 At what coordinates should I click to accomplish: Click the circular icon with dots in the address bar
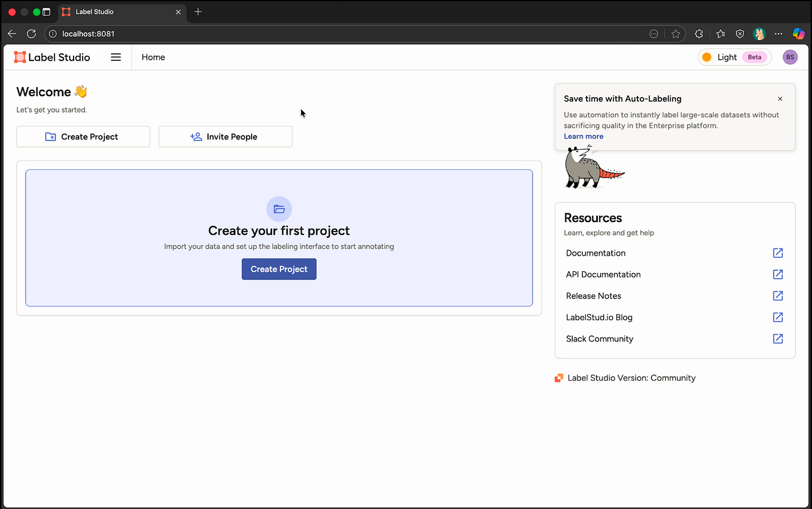[654, 33]
